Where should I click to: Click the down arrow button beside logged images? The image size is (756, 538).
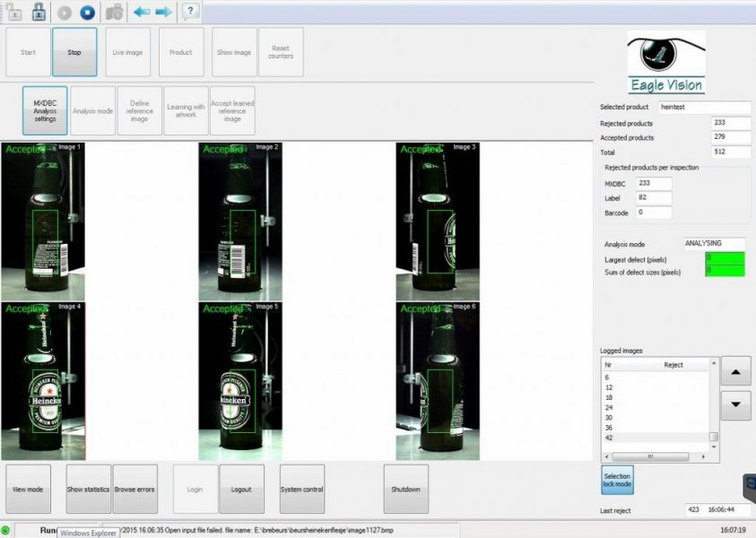tap(735, 405)
